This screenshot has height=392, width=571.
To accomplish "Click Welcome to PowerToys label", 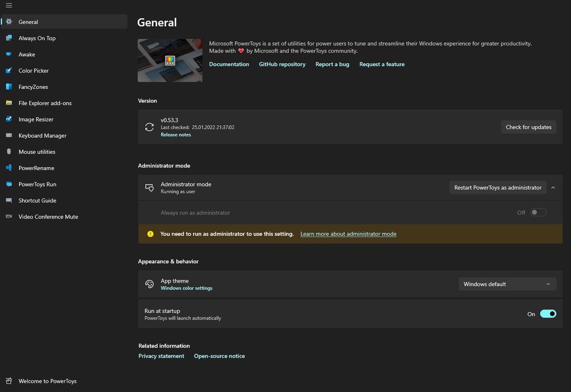I will point(48,381).
